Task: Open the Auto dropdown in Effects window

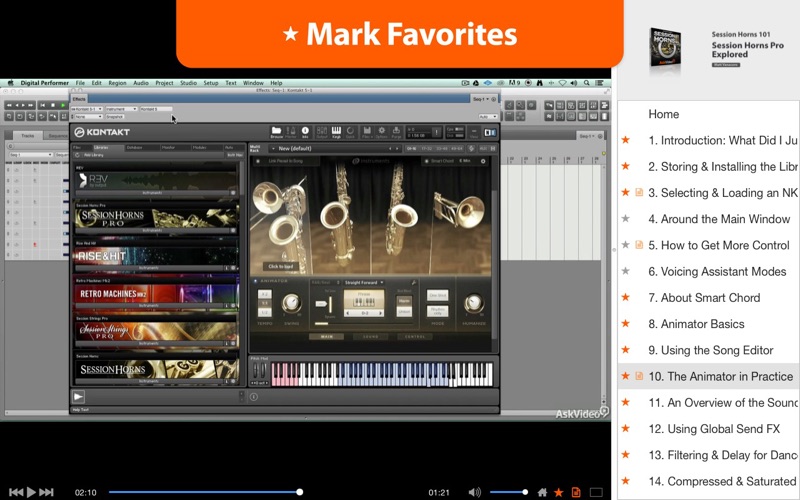Action: (488, 116)
